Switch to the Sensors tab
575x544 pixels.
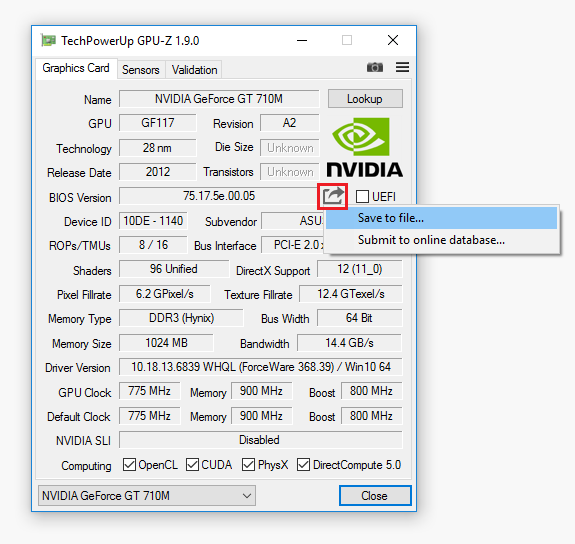[141, 69]
